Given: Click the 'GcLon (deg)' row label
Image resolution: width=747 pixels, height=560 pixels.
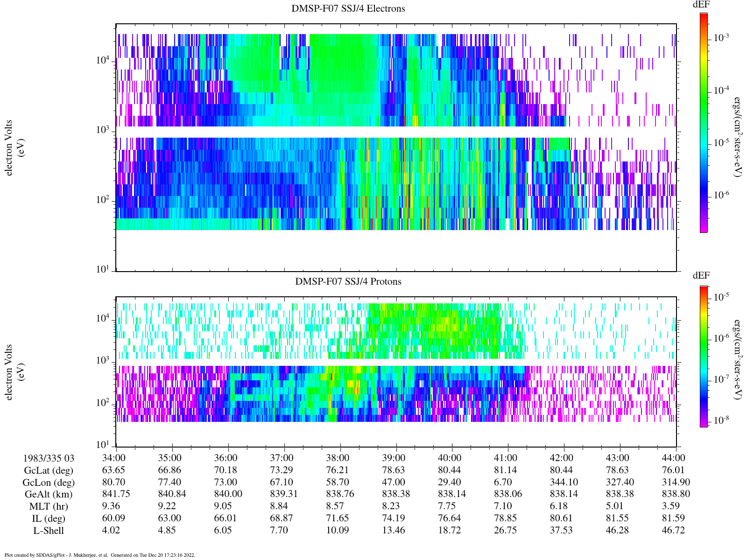Looking at the screenshot, I should 49,483.
